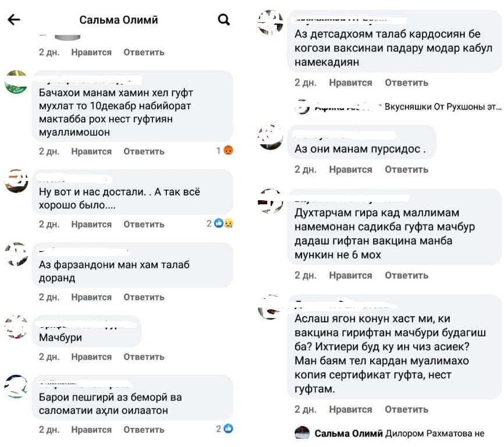This screenshot has height=447, width=504.
Task: Click '2 дн.' timestamp under 'Аз детсадхоям' comment
Action: [x=305, y=83]
